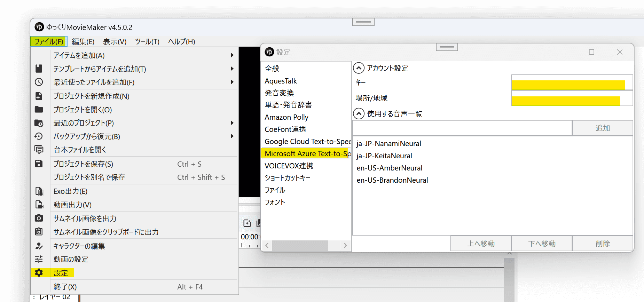Collapse the 使用する音声一覧 section

pyautogui.click(x=359, y=114)
